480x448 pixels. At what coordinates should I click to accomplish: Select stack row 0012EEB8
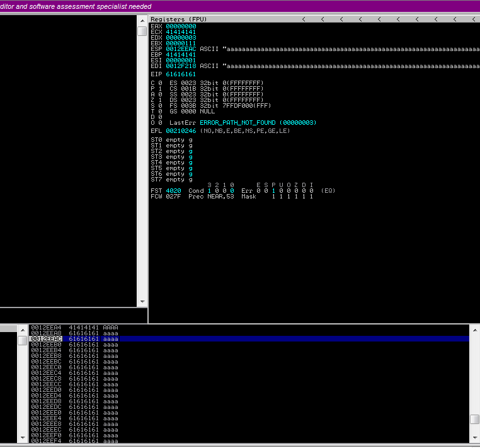pos(249,356)
